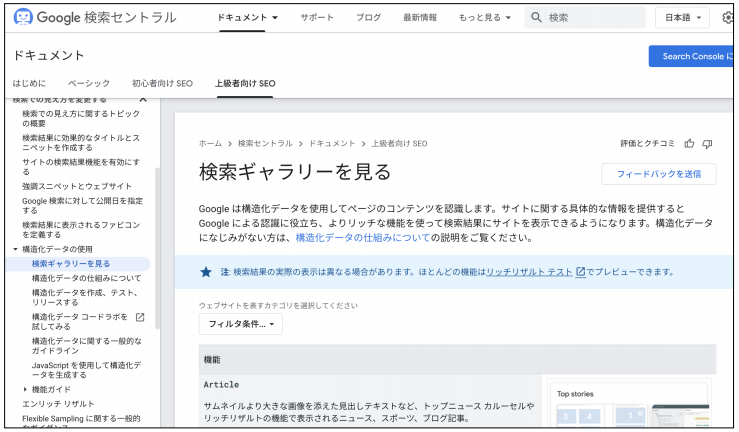
Task: Open sidebar item 検索結果に効果的なタイトルとスニペットを作成する
Action: coord(81,143)
